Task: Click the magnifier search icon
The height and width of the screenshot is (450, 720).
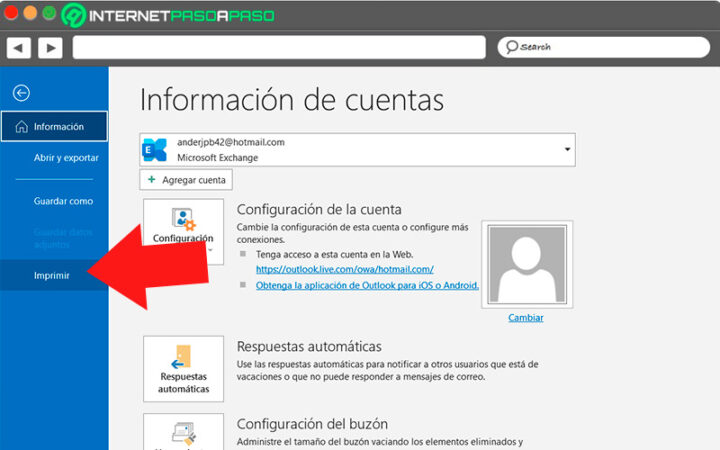Action: tap(512, 47)
